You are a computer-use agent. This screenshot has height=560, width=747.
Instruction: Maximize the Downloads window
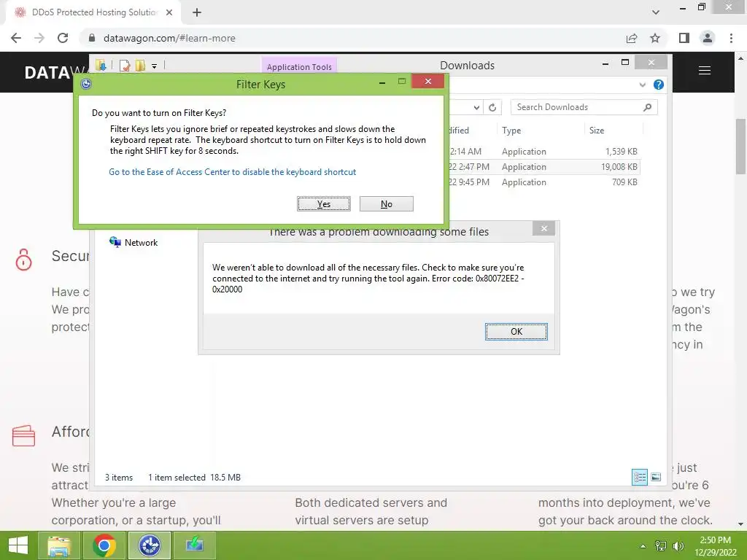click(625, 63)
